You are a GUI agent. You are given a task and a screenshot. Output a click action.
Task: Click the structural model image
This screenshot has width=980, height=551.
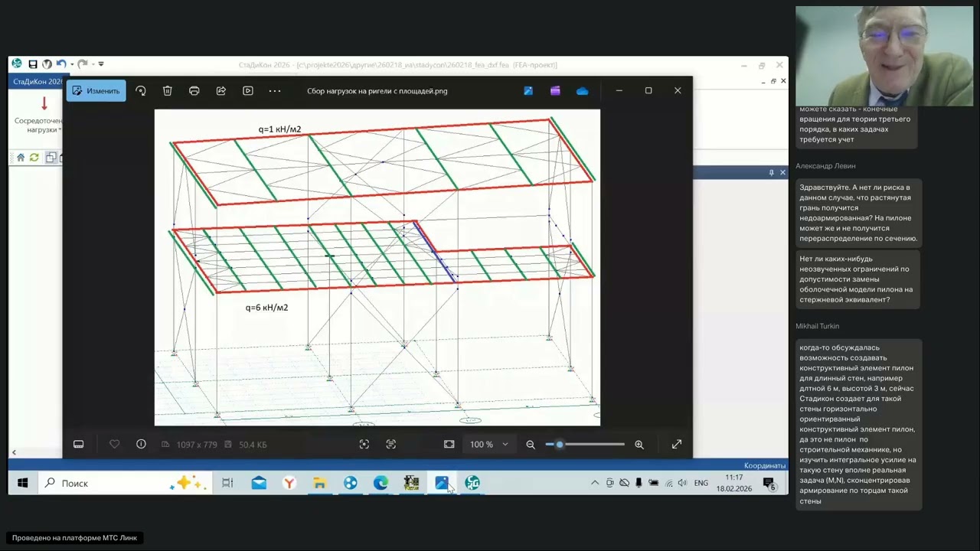tap(377, 267)
